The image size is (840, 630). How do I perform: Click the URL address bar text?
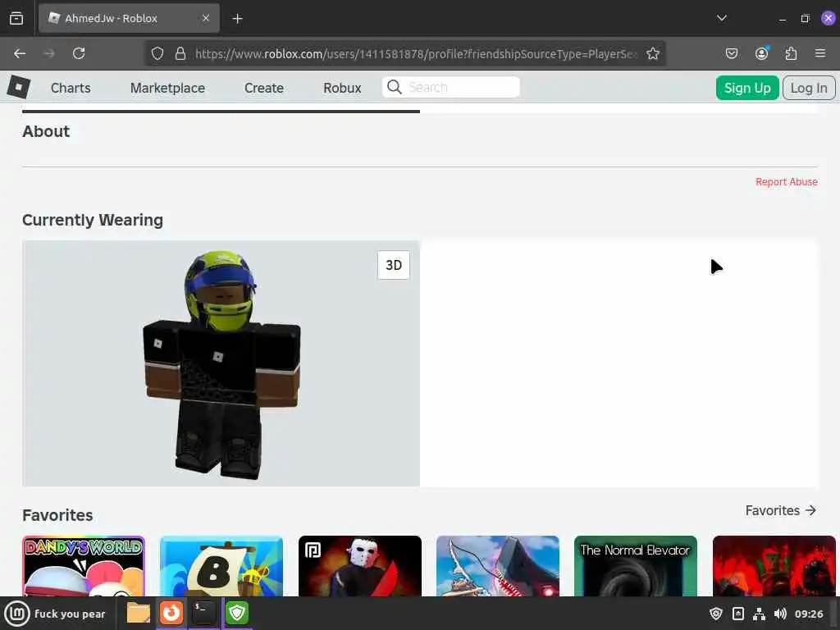416,53
